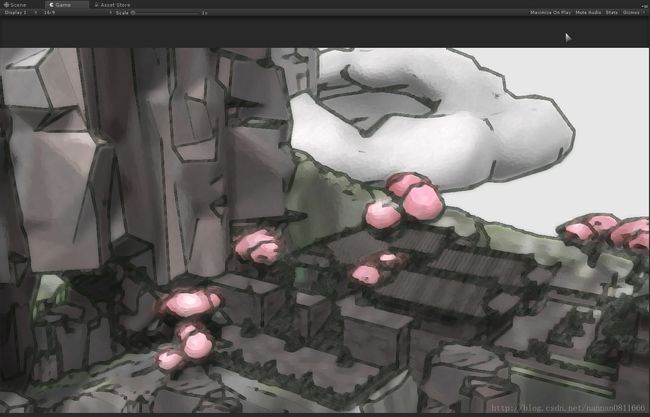
Task: Click the Scale slider handle
Action: pyautogui.click(x=133, y=13)
